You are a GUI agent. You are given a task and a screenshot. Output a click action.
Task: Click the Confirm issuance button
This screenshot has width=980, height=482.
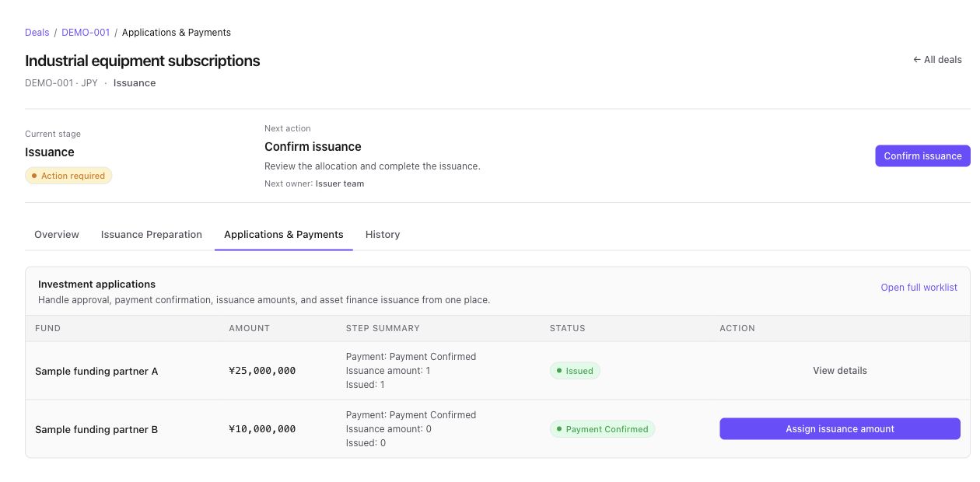pyautogui.click(x=922, y=155)
